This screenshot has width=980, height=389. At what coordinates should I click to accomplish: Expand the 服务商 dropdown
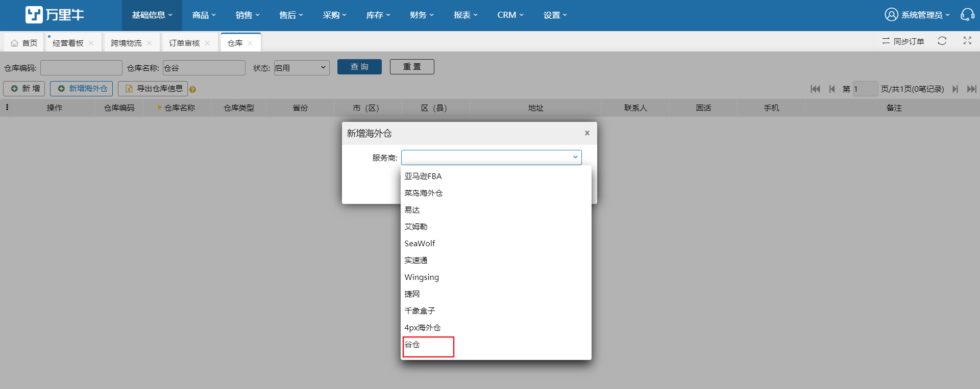pyautogui.click(x=491, y=158)
